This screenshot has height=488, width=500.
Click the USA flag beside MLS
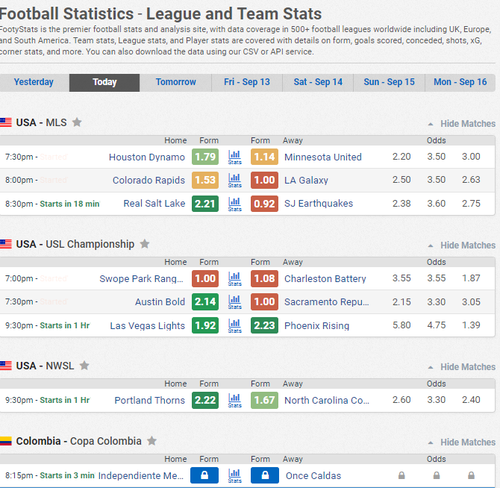coord(6,123)
